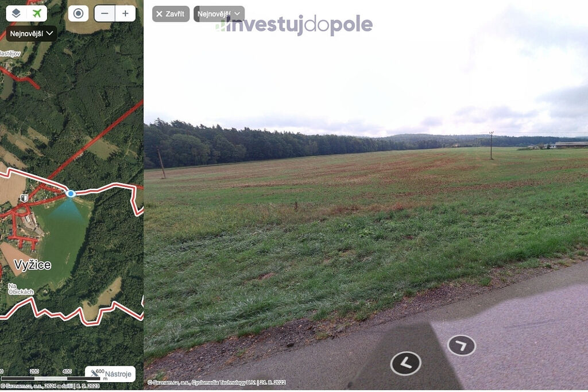Toggle the aerial plane view icon

click(x=37, y=14)
